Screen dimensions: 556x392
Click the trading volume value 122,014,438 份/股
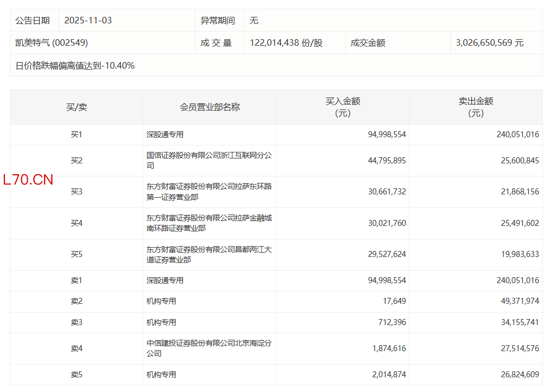point(286,42)
